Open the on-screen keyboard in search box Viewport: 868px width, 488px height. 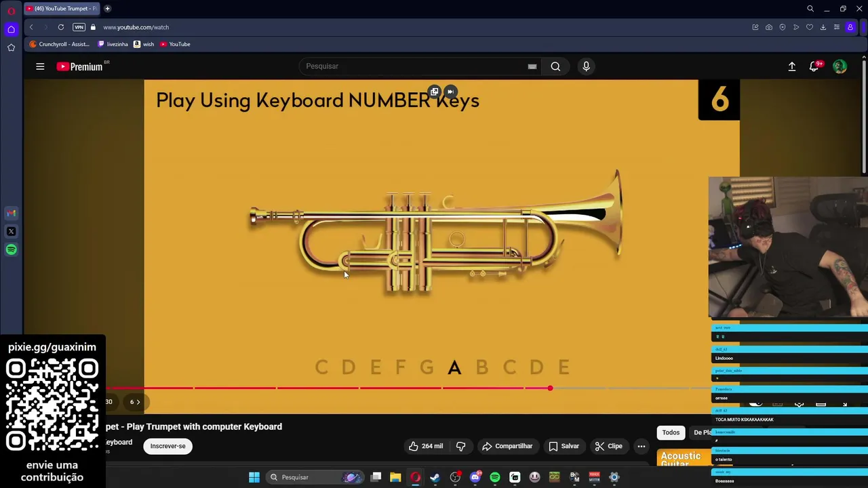pyautogui.click(x=532, y=66)
